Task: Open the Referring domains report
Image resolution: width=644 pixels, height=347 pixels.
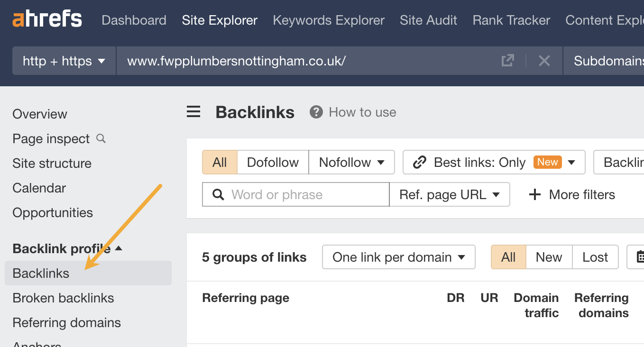Action: point(66,322)
